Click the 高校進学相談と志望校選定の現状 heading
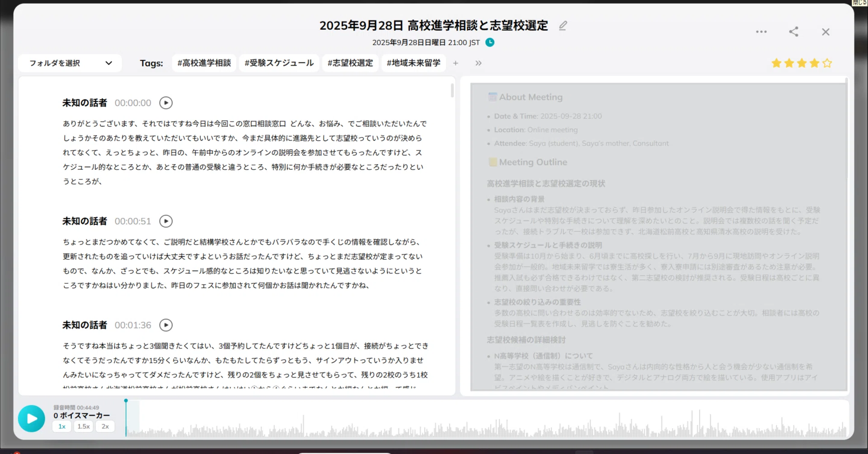This screenshot has width=868, height=454. click(546, 183)
